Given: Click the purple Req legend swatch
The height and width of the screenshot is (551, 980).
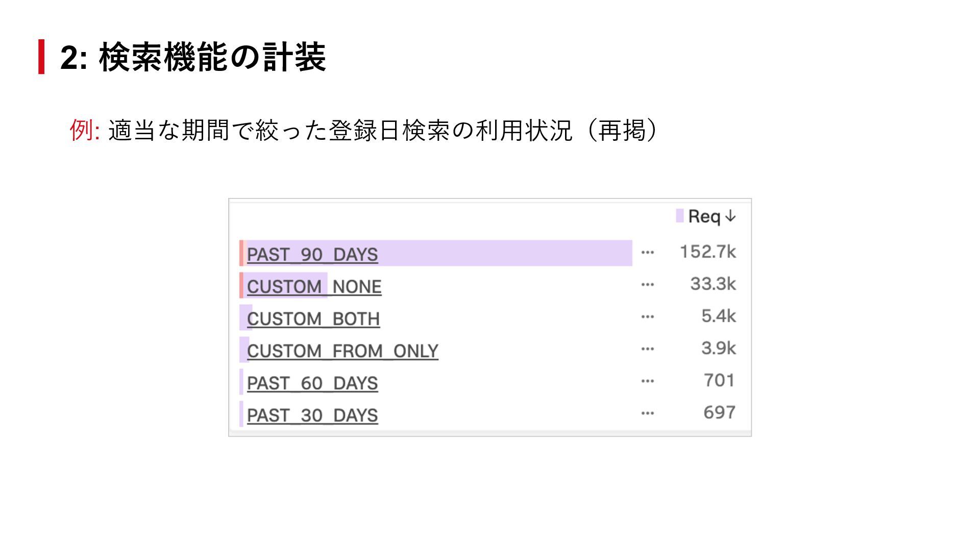Looking at the screenshot, I should click(679, 216).
